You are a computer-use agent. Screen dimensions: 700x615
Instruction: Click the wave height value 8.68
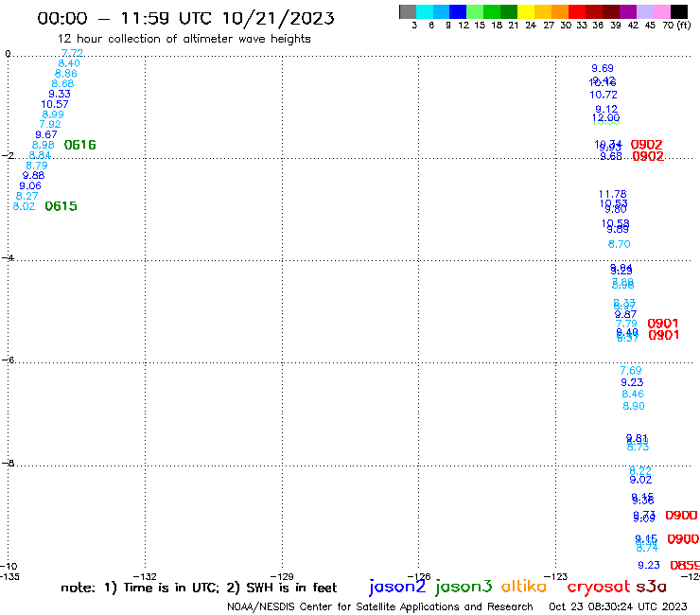coord(62,84)
